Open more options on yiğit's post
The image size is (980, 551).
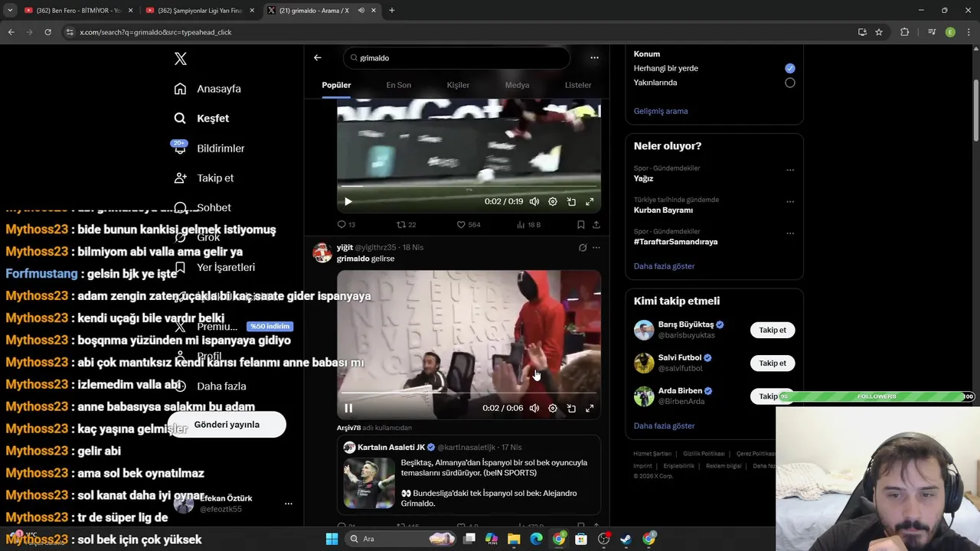596,247
